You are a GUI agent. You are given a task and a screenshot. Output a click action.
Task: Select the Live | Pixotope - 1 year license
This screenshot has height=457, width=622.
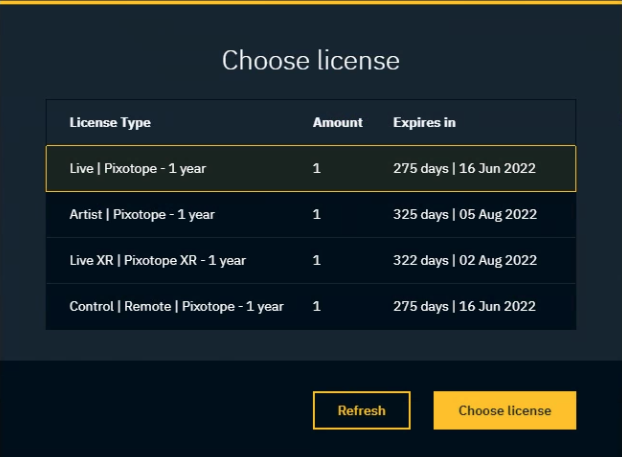(138, 168)
